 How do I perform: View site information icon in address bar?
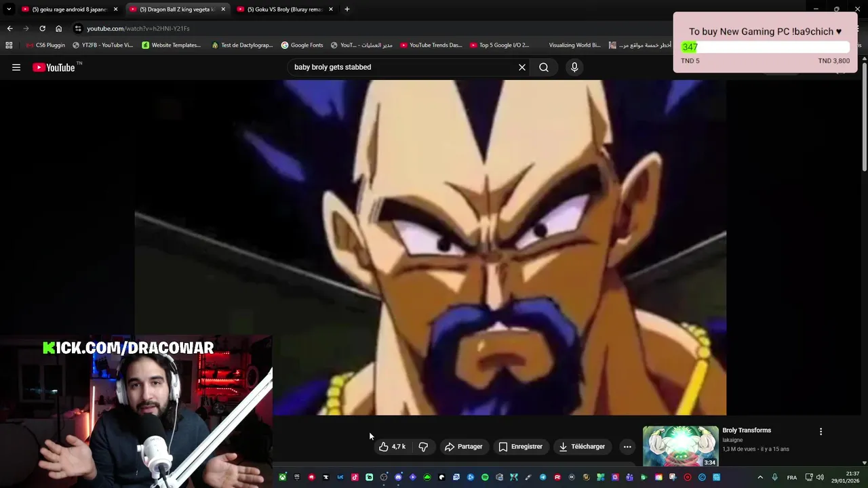(x=78, y=28)
